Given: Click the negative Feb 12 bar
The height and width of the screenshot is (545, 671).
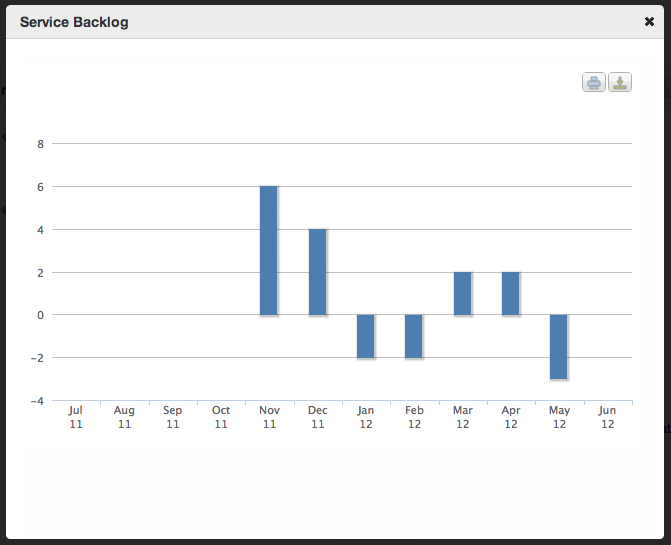Looking at the screenshot, I should 413,336.
